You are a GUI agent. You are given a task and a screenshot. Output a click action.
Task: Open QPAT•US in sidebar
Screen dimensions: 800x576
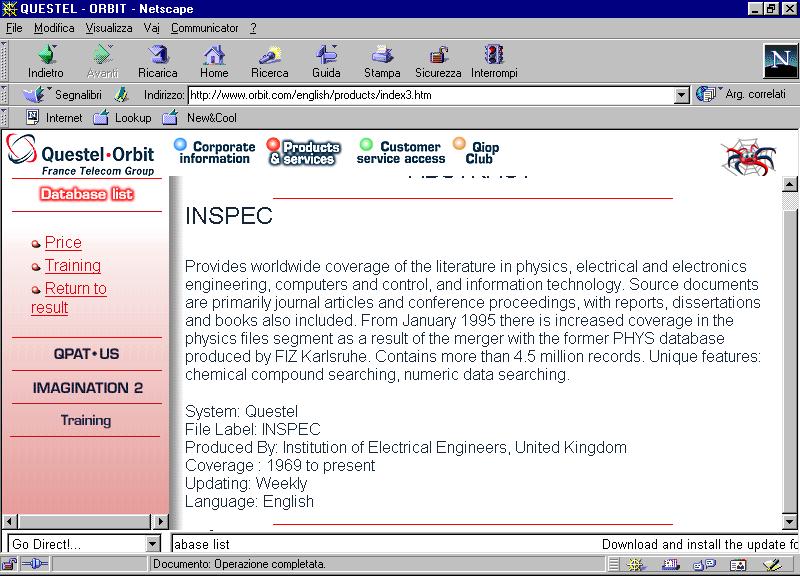[x=86, y=354]
